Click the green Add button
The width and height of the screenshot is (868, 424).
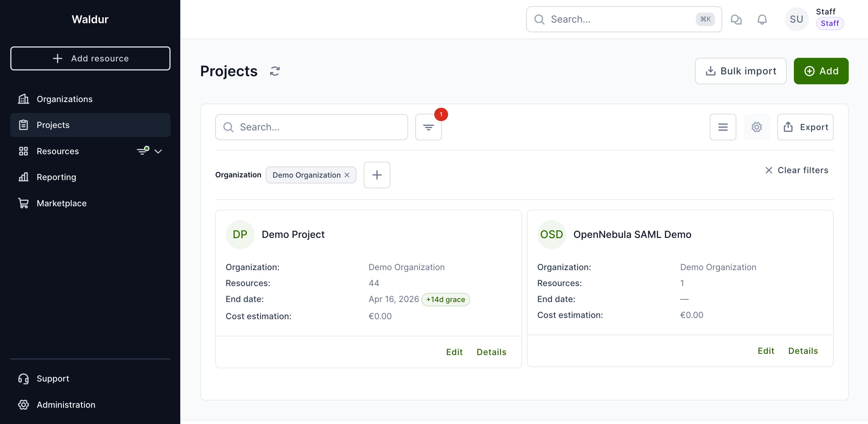coord(821,71)
